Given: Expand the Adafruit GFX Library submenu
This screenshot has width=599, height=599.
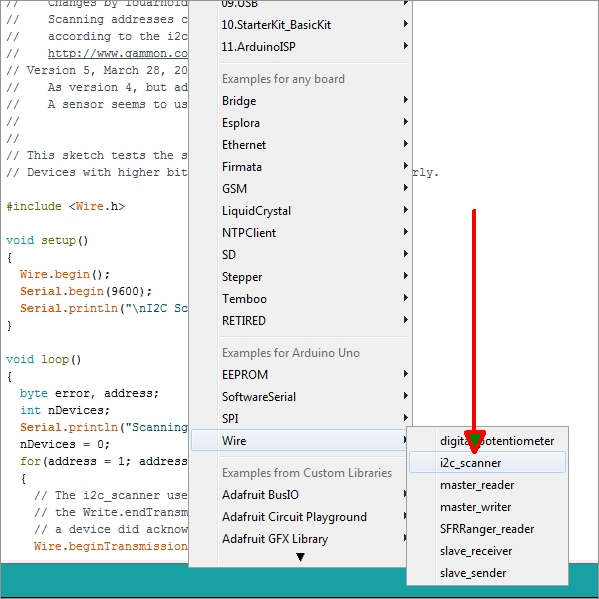Looking at the screenshot, I should pos(300,539).
